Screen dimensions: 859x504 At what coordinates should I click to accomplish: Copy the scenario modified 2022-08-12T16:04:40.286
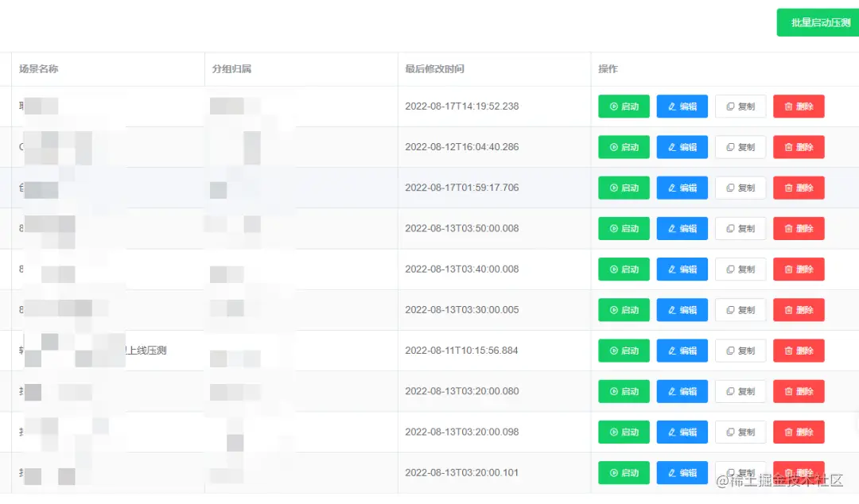(740, 147)
